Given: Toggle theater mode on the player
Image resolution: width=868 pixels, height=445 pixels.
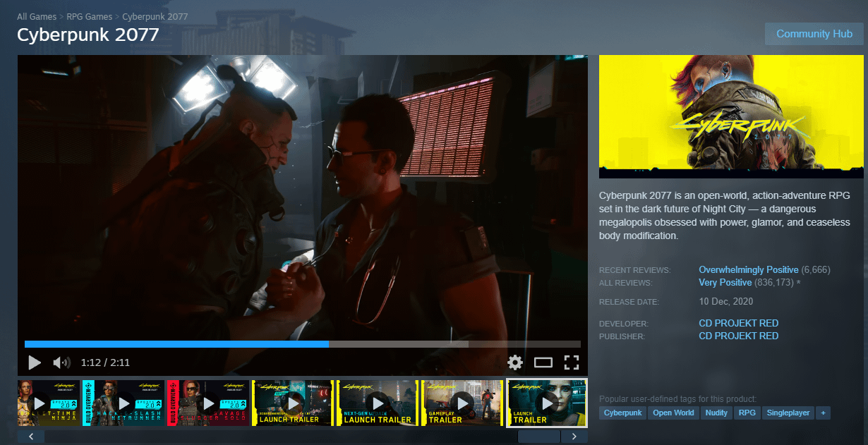Looking at the screenshot, I should tap(543, 362).
